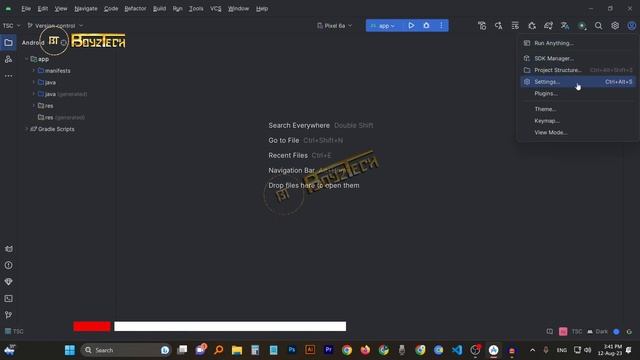
Task: Open the Pixel 6a device selector
Action: click(334, 26)
